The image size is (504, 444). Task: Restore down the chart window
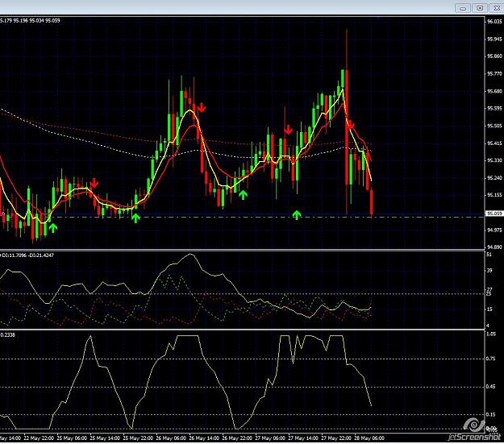click(x=480, y=8)
